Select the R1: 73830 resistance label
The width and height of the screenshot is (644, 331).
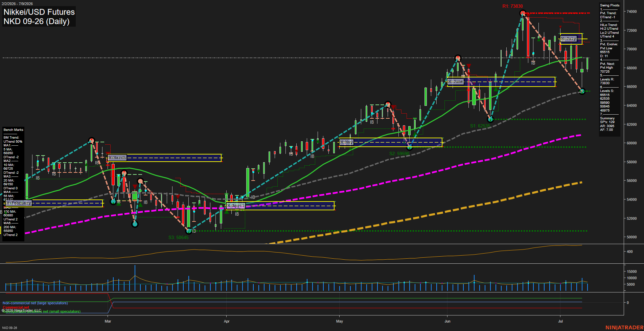click(512, 6)
